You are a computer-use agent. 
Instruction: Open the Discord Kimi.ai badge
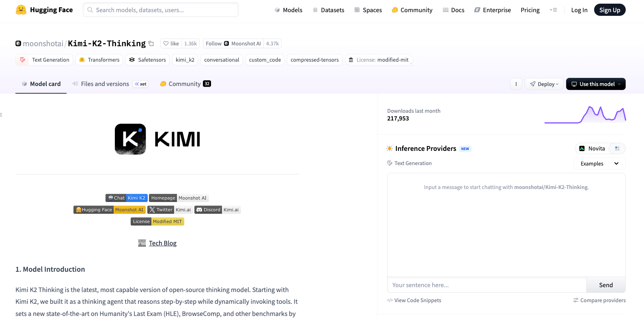[218, 210]
